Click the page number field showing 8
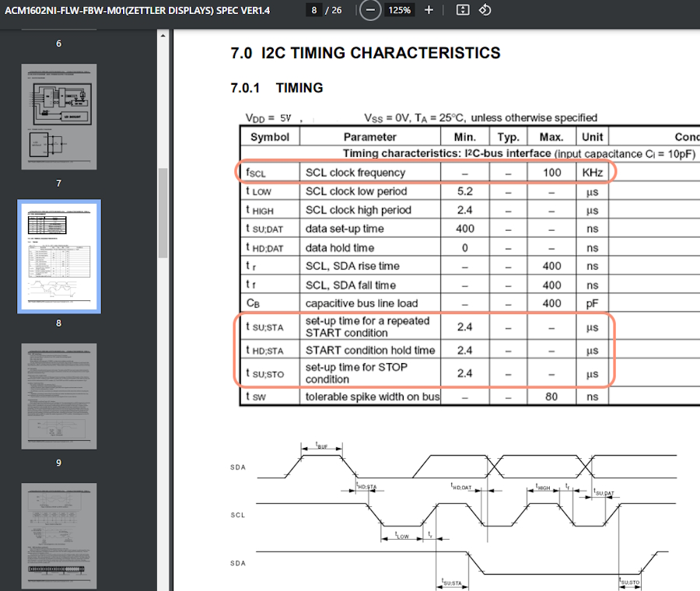Viewport: 700px width, 591px height. [314, 10]
